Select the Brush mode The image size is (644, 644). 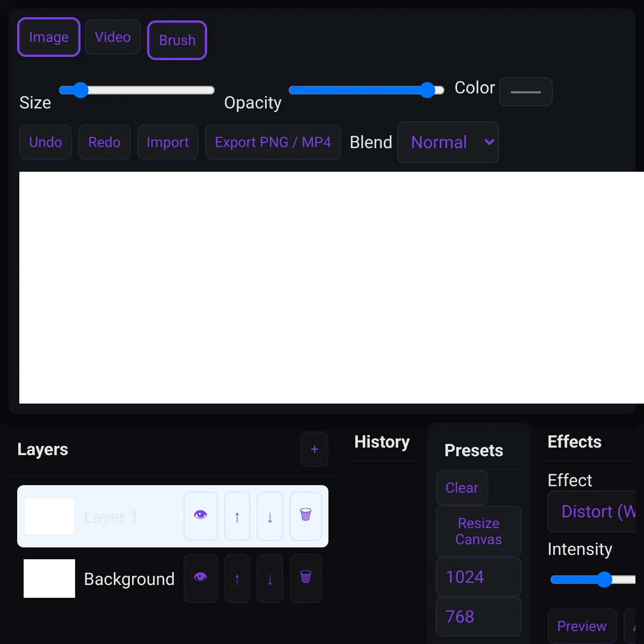(177, 40)
